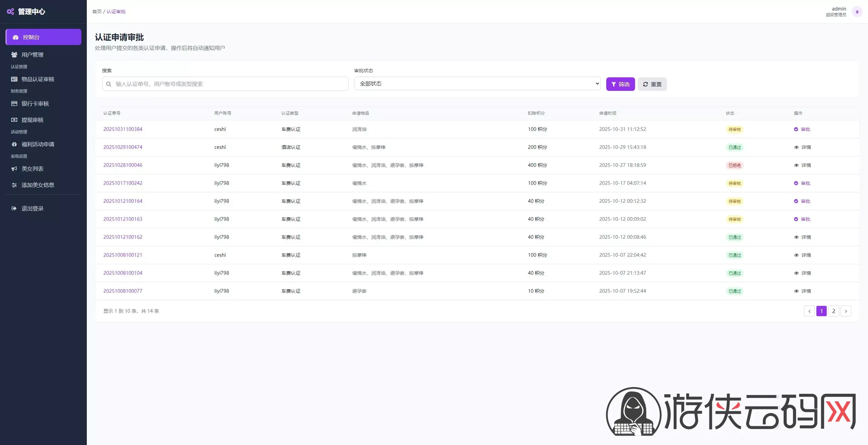Click the logout icon beside 退出登录
The height and width of the screenshot is (445, 868).
tap(14, 208)
